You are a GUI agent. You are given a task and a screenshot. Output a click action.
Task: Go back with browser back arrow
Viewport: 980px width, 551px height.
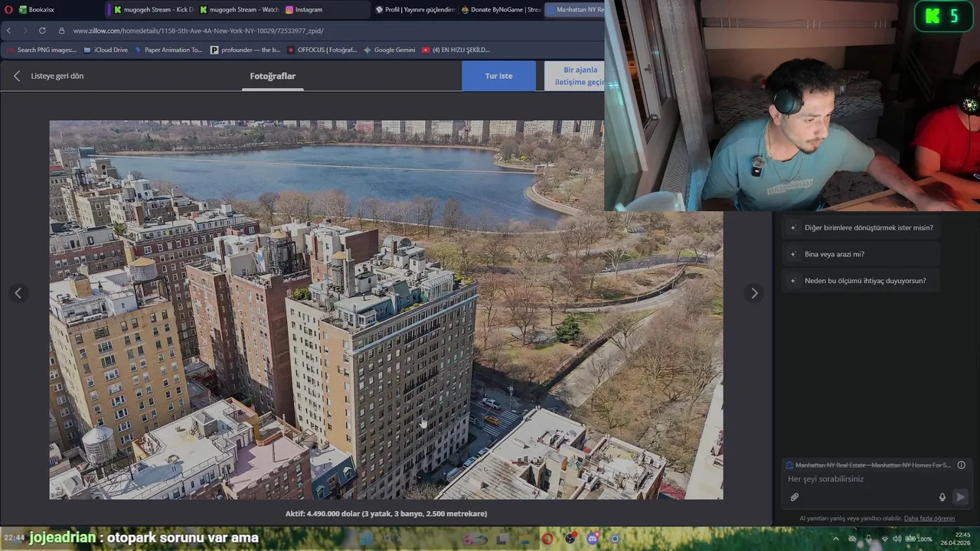[x=8, y=31]
